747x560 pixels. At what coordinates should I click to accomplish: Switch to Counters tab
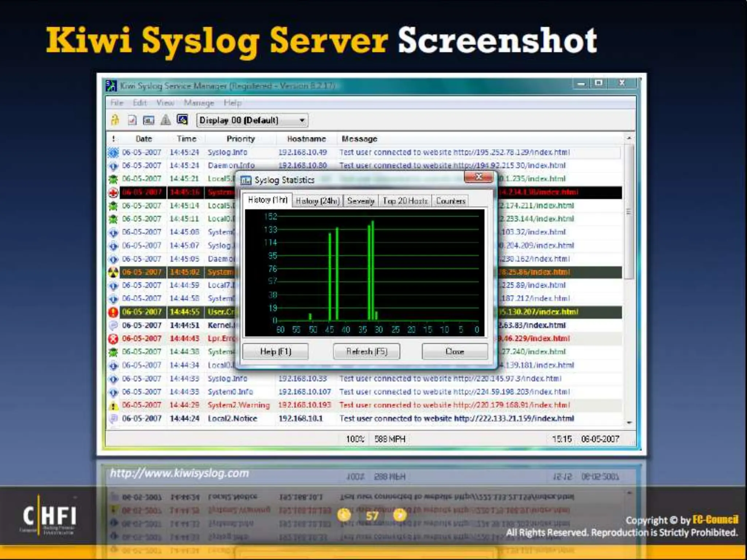[x=450, y=201]
